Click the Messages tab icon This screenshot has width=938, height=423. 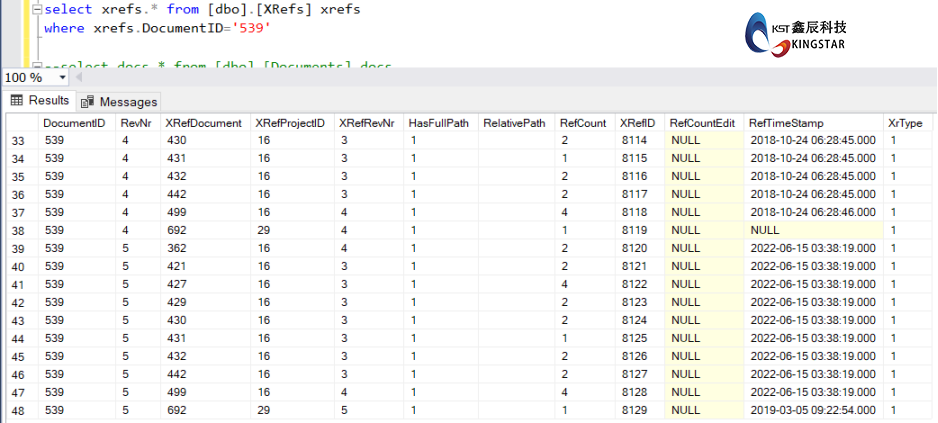tap(87, 101)
